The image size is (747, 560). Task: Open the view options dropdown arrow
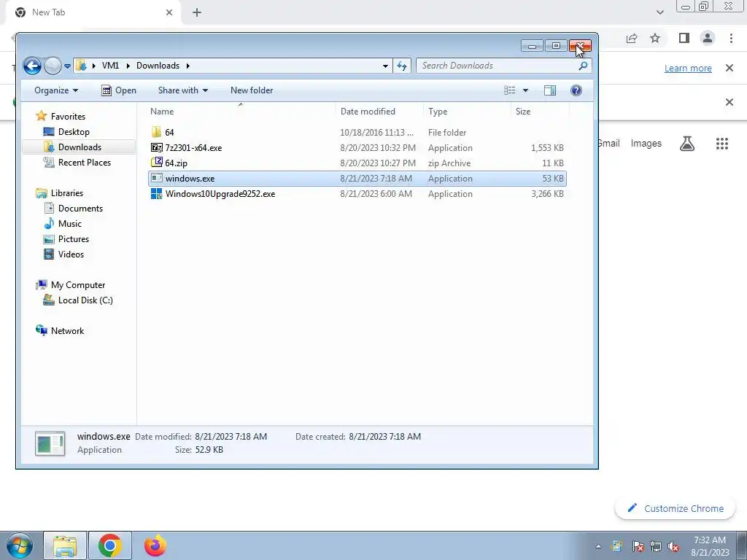point(525,90)
